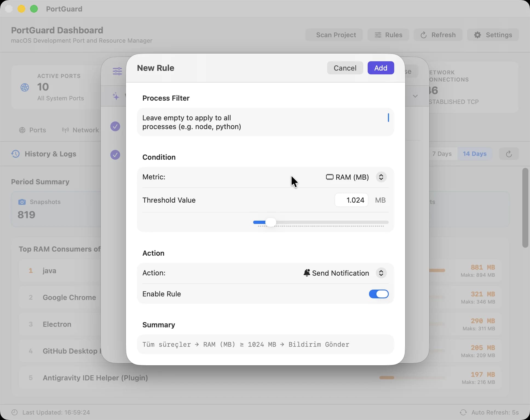Switch to the Ports tab
The width and height of the screenshot is (530, 420).
point(33,130)
